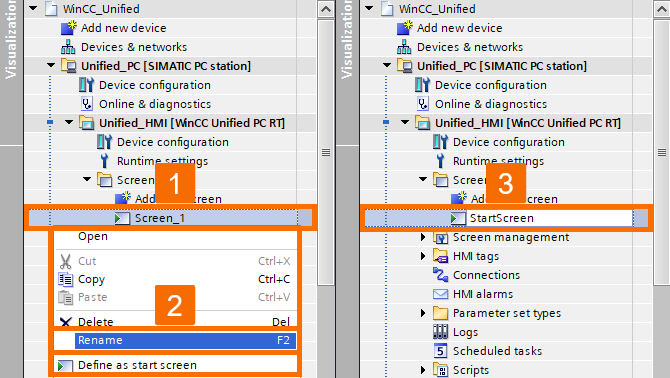Select Runtime settings in the right tree
Screen dimensions: 670x378
point(498,161)
